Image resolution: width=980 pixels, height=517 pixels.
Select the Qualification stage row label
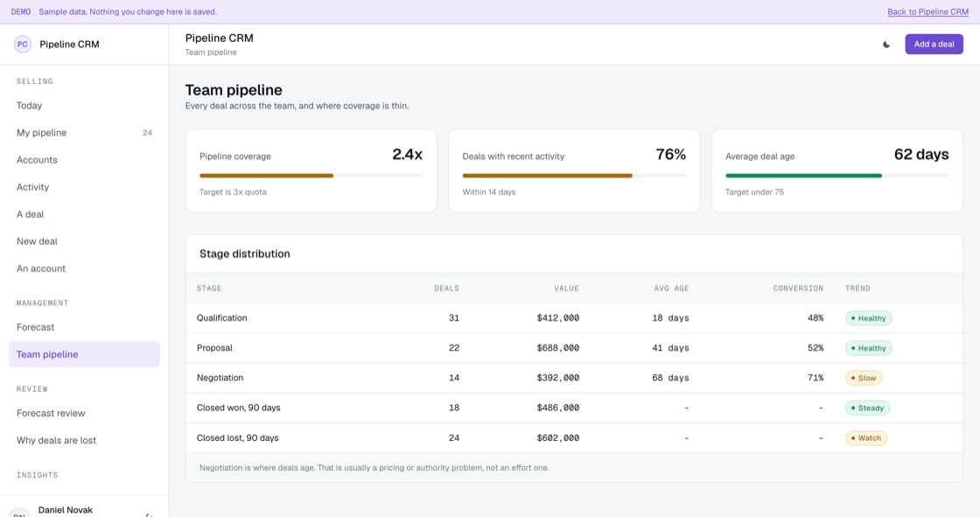(x=222, y=318)
